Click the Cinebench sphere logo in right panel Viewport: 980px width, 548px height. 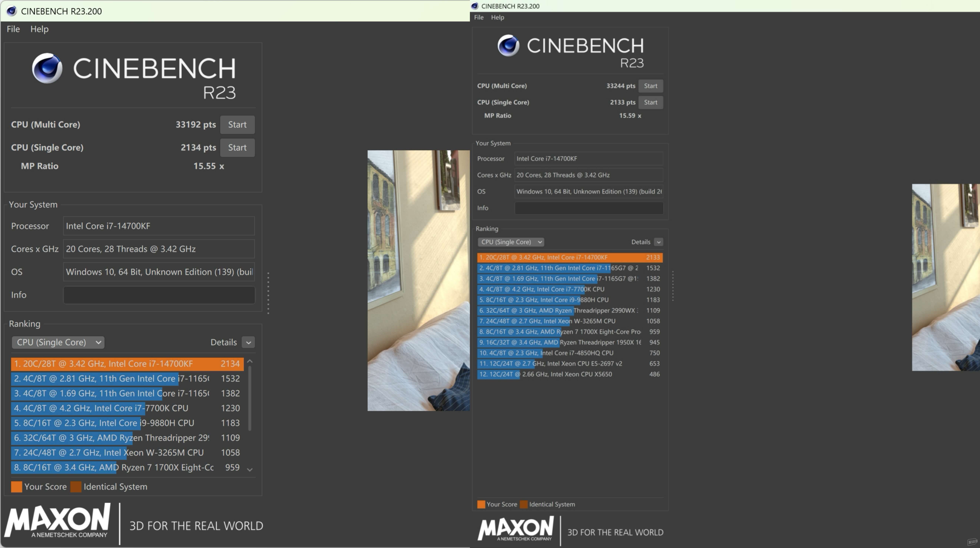pos(508,46)
